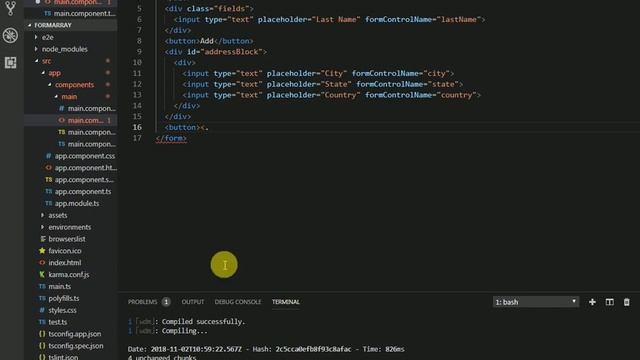The image size is (640, 360).
Task: Split the terminal panel
Action: 609,302
